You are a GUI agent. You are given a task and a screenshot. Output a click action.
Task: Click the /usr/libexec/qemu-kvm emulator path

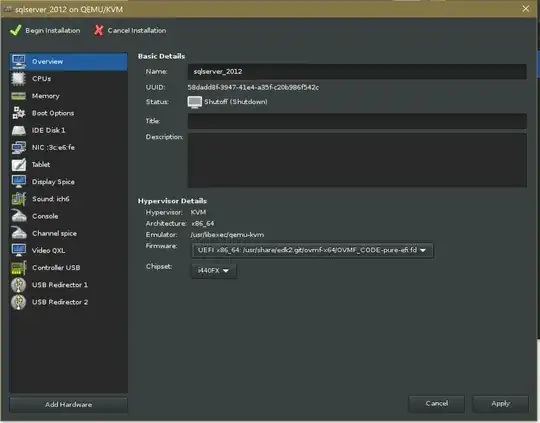point(227,235)
